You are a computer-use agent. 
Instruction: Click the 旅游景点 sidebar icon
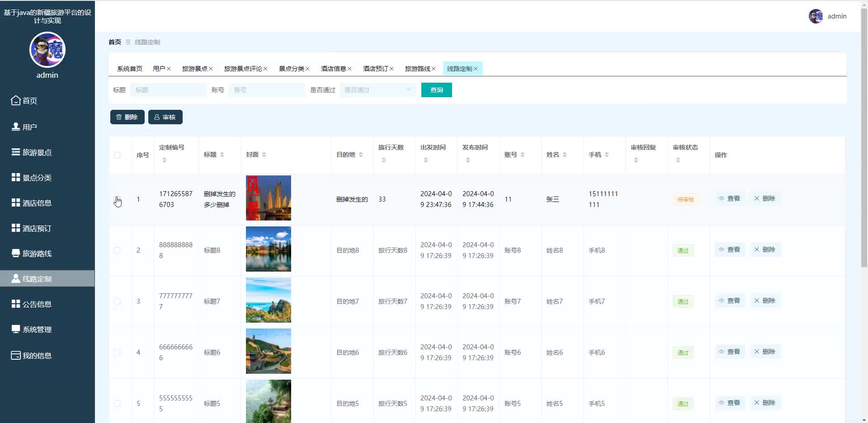pyautogui.click(x=15, y=152)
